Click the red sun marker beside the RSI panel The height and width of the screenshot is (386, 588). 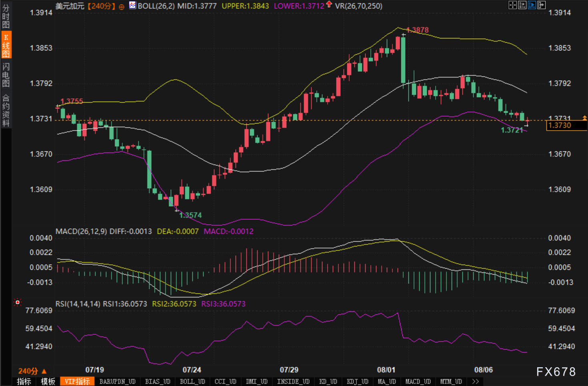tap(17, 302)
